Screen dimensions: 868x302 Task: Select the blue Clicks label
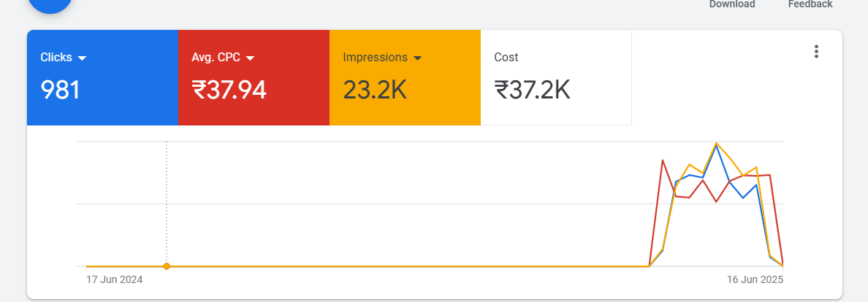click(x=56, y=58)
